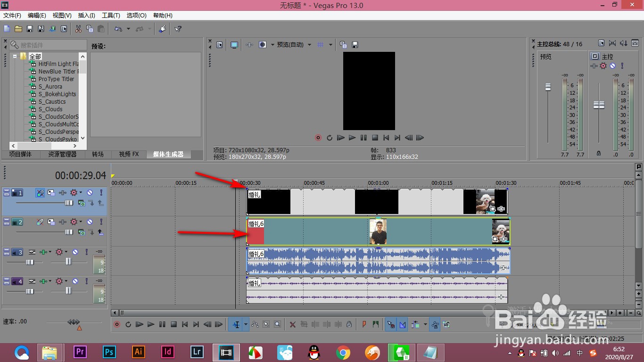
Task: Open the preview overlays grid dropdown arrow
Action: pyautogui.click(x=330, y=45)
